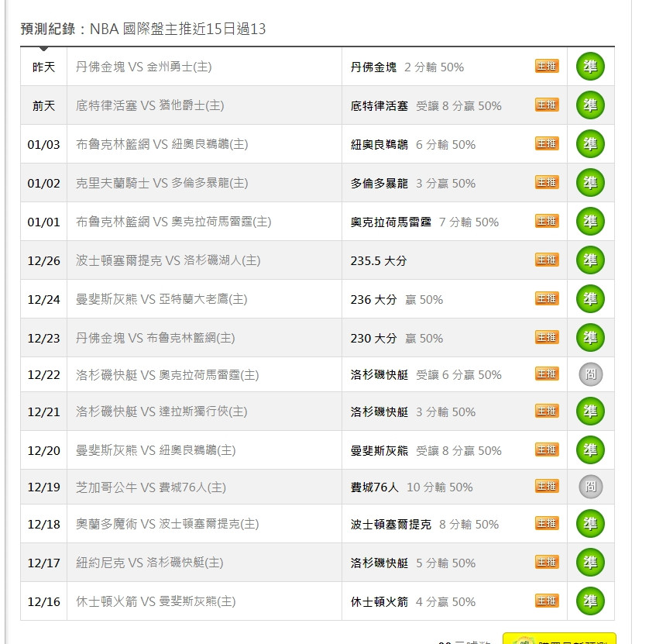Click the orange 主推 badge in the 12/26 row

547,260
